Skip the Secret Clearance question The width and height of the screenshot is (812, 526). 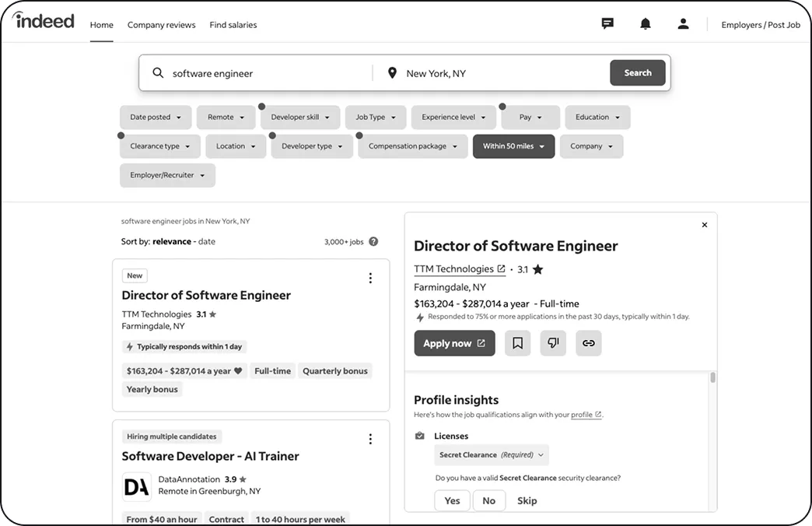coord(527,500)
